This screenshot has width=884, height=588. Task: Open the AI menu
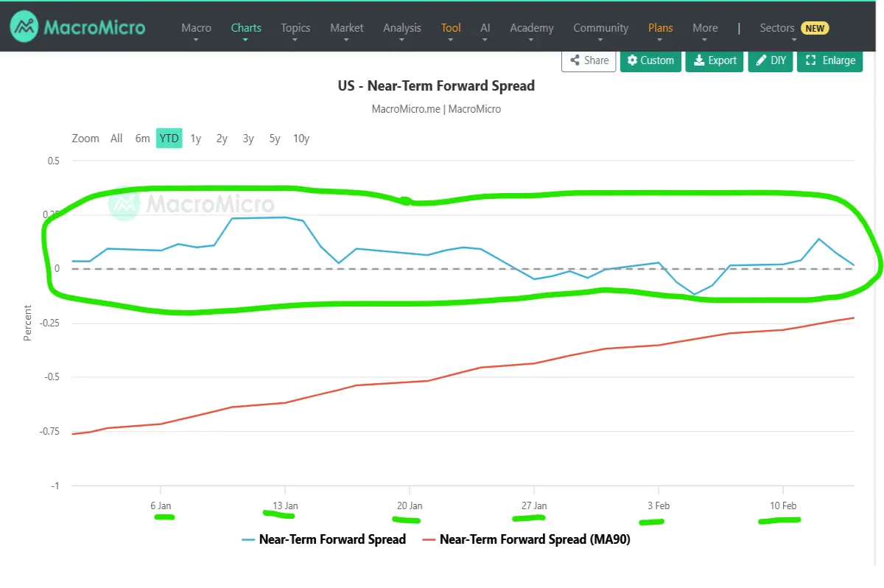[485, 28]
